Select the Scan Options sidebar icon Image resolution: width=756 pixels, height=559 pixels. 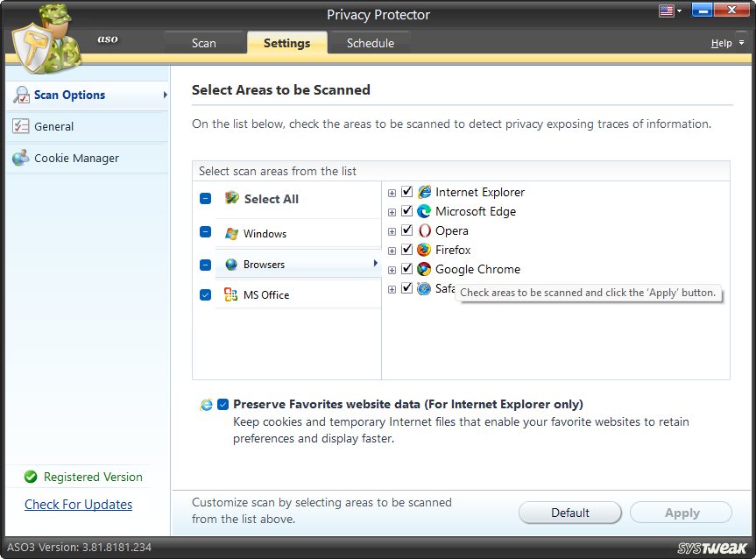click(x=21, y=95)
